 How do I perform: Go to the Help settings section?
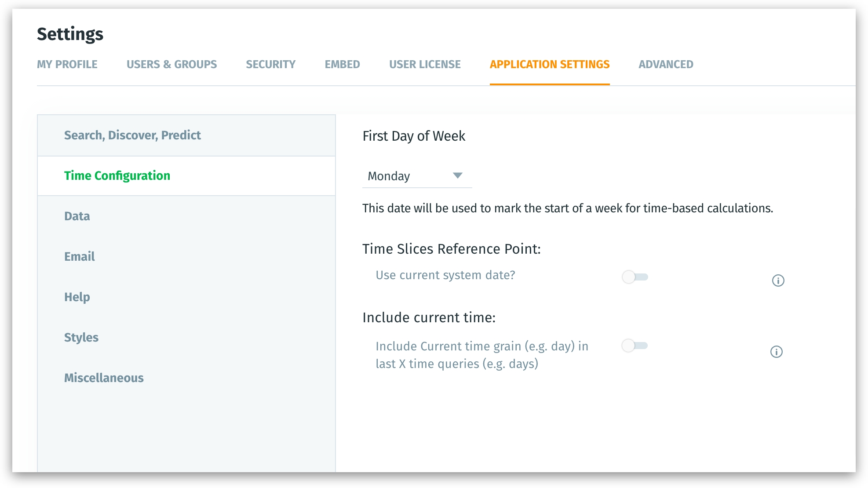[77, 297]
